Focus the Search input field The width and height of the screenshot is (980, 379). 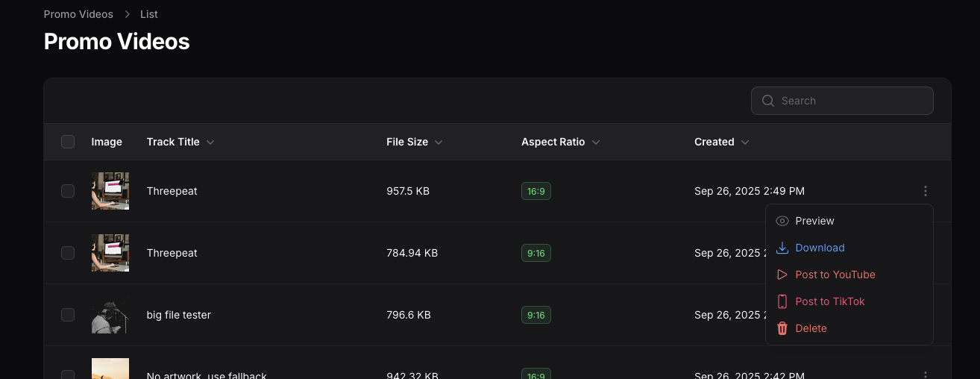pos(842,101)
